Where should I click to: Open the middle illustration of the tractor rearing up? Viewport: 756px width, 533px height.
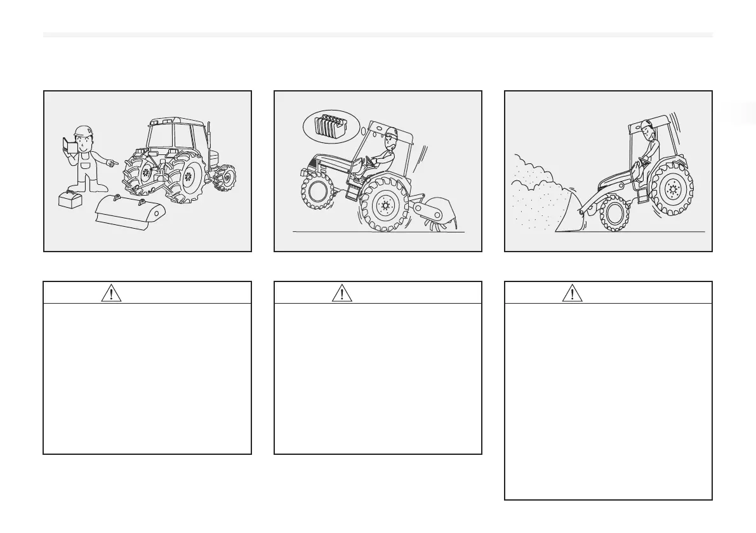tap(378, 172)
